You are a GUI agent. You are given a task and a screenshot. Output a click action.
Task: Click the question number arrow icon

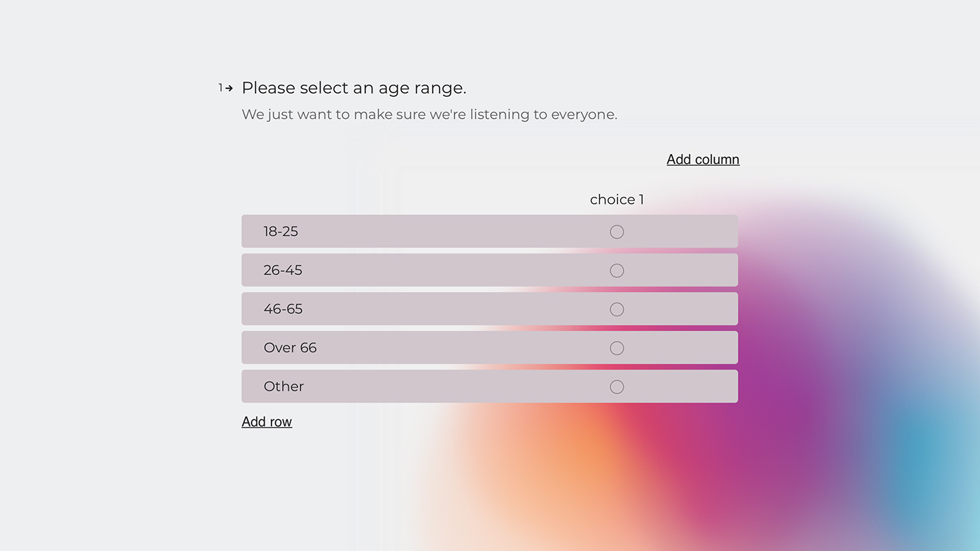click(229, 88)
